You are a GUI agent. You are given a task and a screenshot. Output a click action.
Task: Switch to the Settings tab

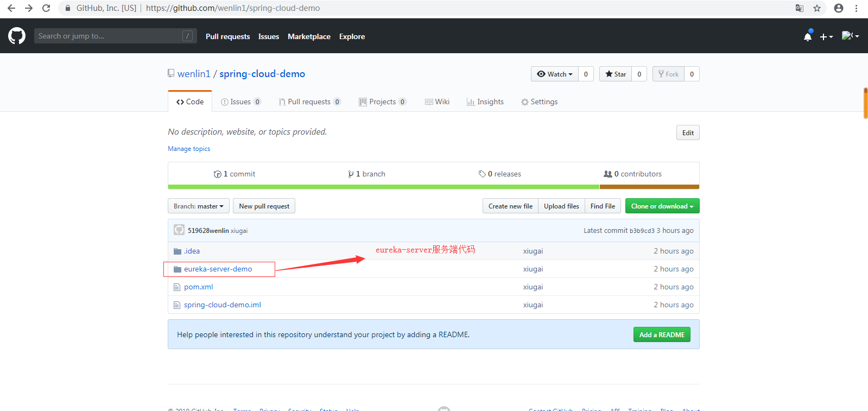(539, 102)
